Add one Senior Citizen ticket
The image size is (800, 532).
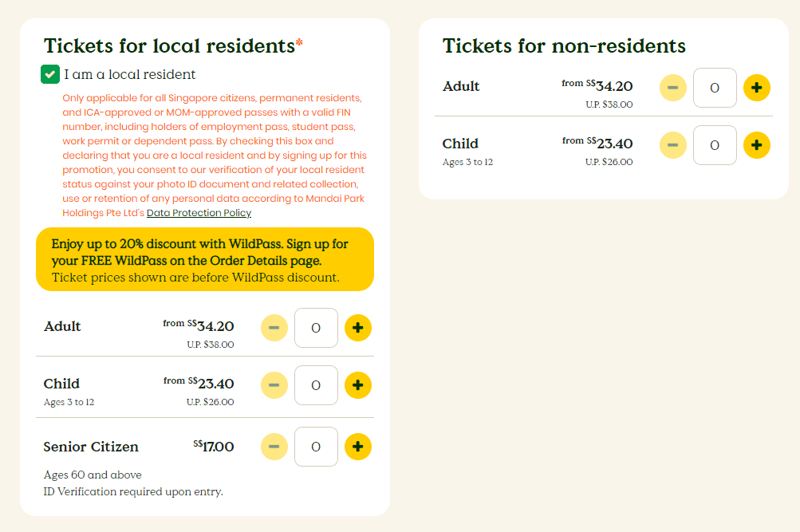[357, 447]
